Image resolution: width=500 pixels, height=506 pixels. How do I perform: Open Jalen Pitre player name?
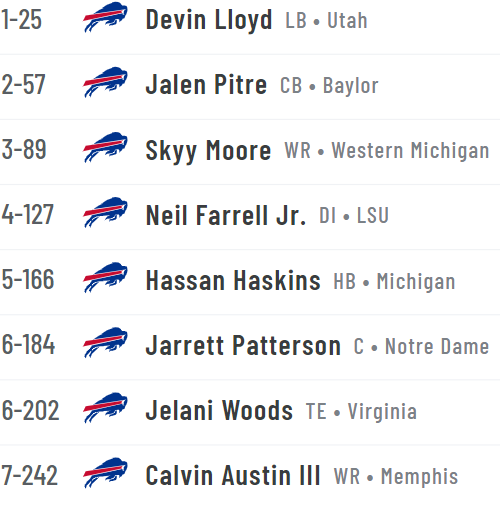[206, 85]
